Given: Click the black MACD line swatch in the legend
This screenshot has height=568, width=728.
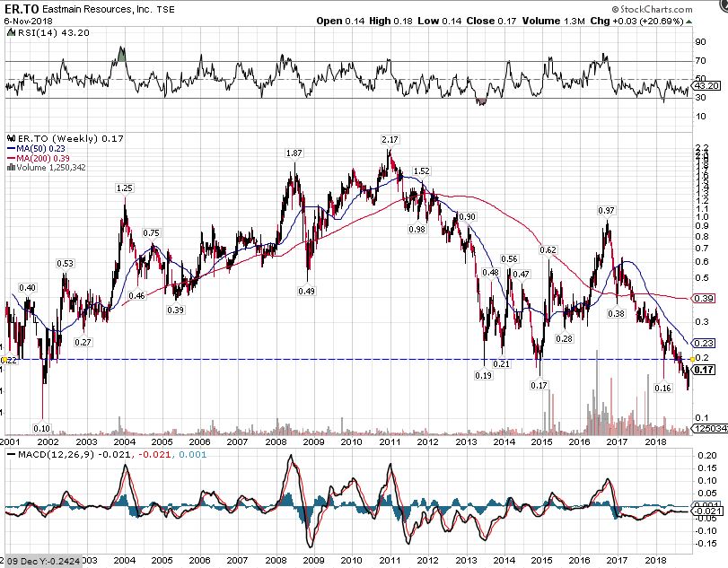Looking at the screenshot, I should (x=11, y=454).
